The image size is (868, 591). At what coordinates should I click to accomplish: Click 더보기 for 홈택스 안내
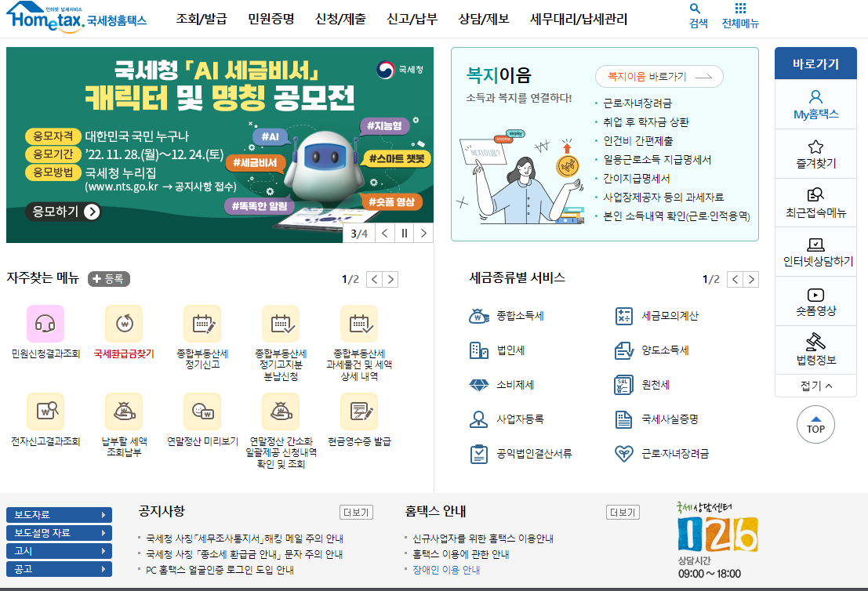coord(623,513)
